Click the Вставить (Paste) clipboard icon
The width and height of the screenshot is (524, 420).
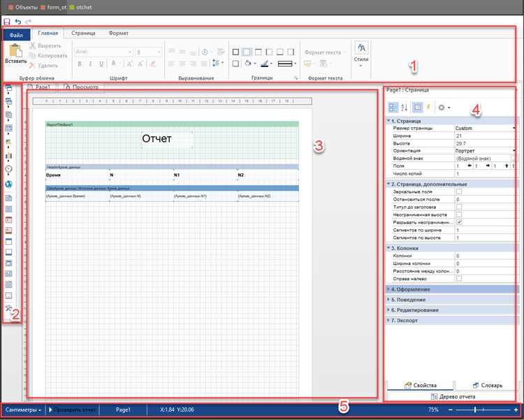[15, 52]
